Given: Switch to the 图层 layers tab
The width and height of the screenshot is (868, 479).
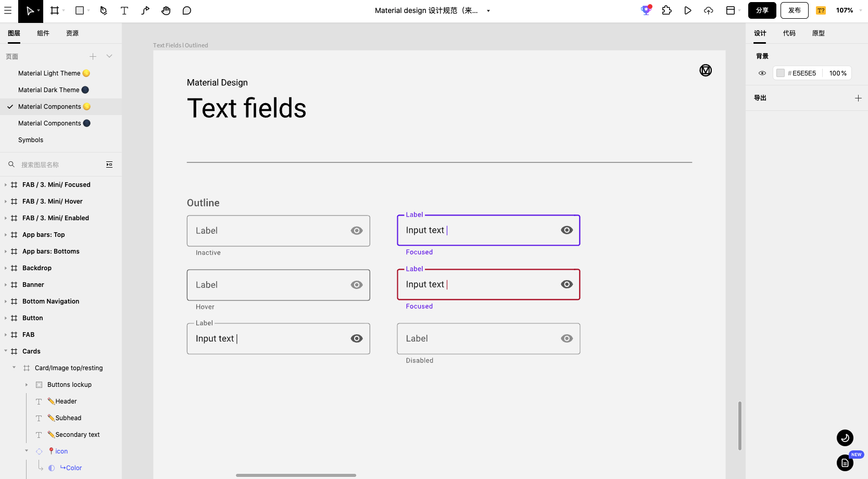Looking at the screenshot, I should tap(14, 33).
